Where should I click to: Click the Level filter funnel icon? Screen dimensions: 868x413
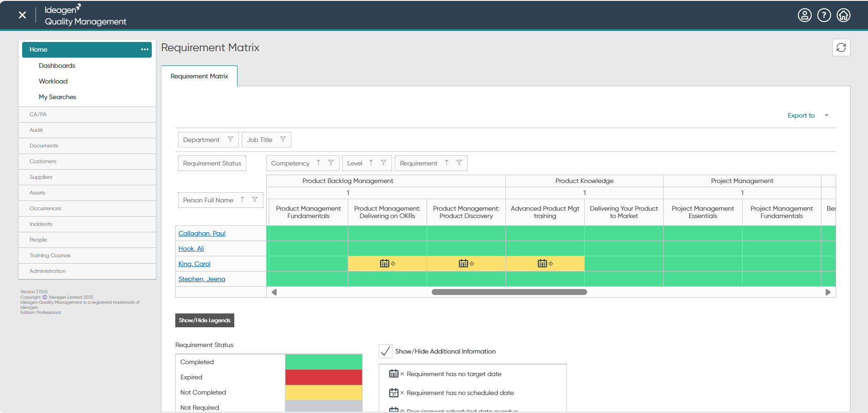(383, 163)
